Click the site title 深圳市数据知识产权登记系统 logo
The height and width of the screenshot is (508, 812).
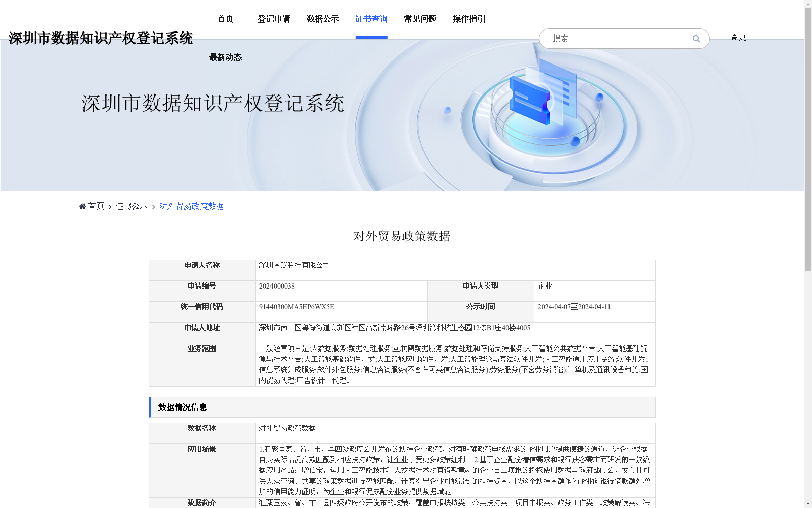pyautogui.click(x=100, y=38)
